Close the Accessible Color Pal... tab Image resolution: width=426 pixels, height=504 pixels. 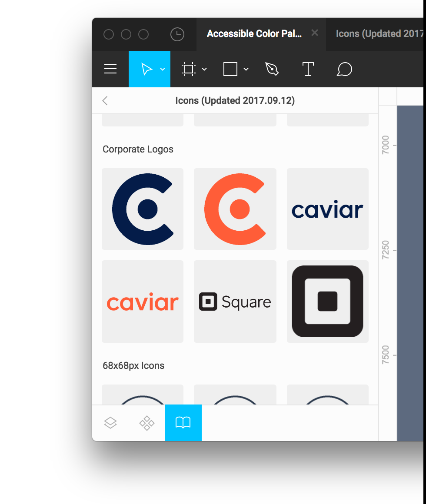315,33
